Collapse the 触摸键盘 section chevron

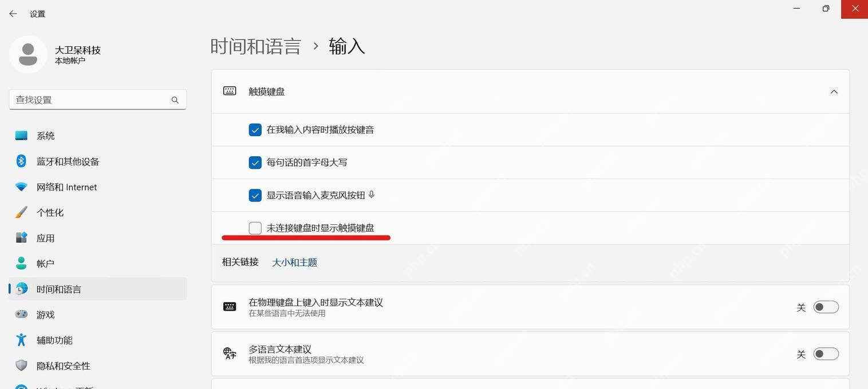[x=834, y=92]
